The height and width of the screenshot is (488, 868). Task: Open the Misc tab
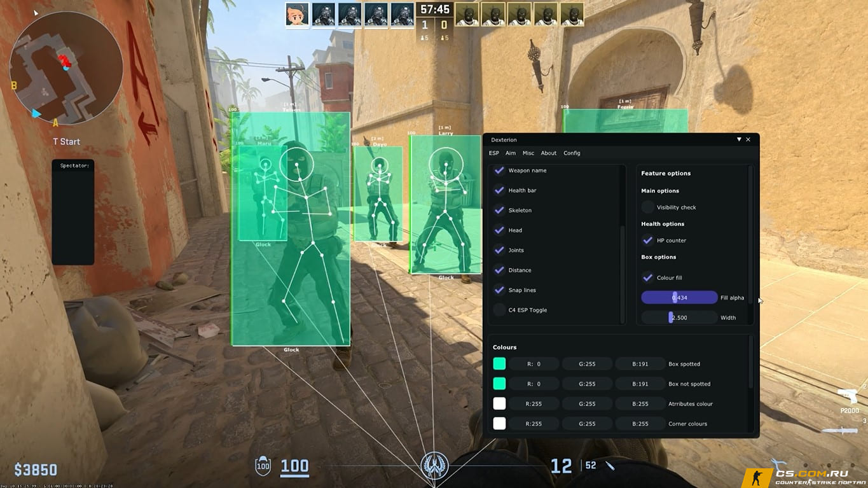(x=528, y=153)
